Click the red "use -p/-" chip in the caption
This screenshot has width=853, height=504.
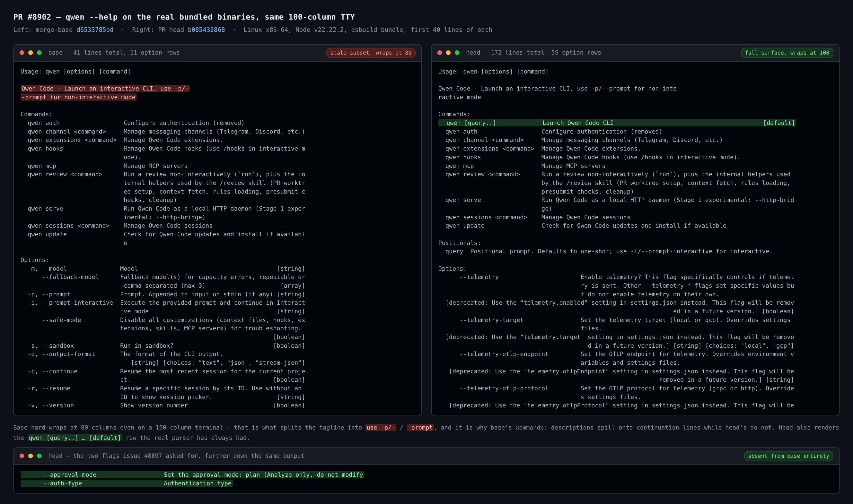[381, 428]
